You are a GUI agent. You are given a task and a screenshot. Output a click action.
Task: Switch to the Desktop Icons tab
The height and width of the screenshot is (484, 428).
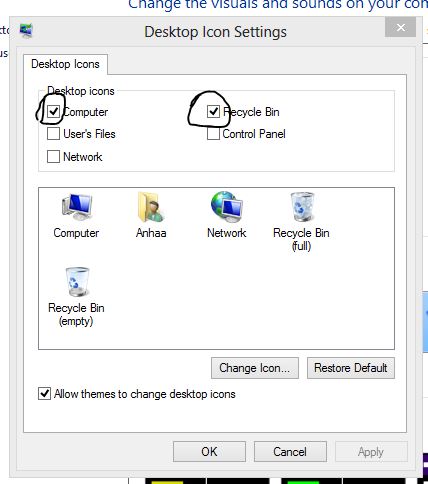(65, 64)
